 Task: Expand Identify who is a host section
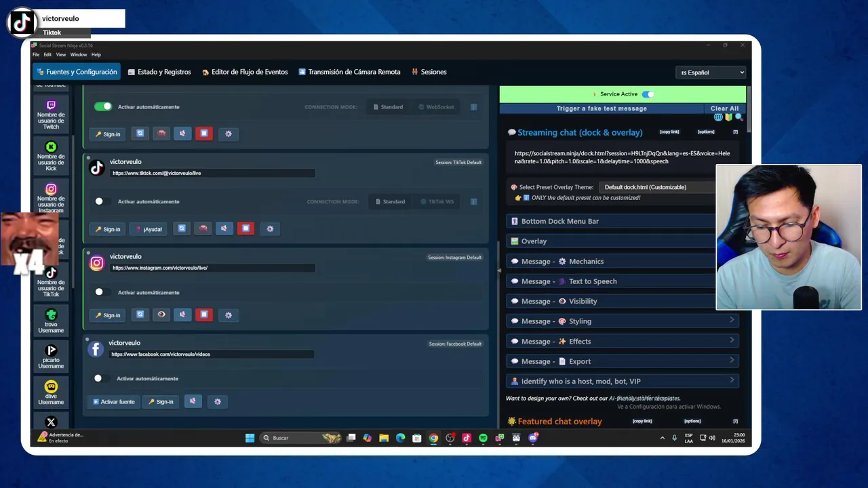[623, 381]
